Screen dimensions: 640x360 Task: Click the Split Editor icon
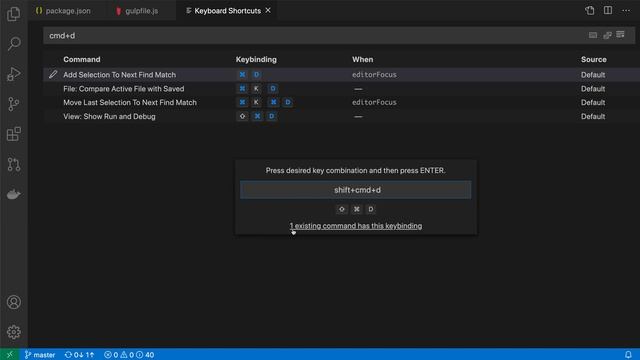click(608, 11)
